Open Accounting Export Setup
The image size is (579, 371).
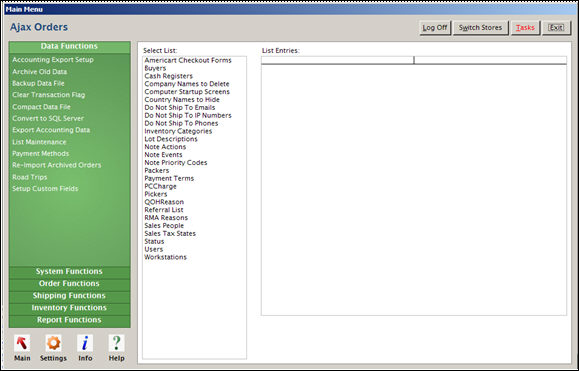[53, 60]
